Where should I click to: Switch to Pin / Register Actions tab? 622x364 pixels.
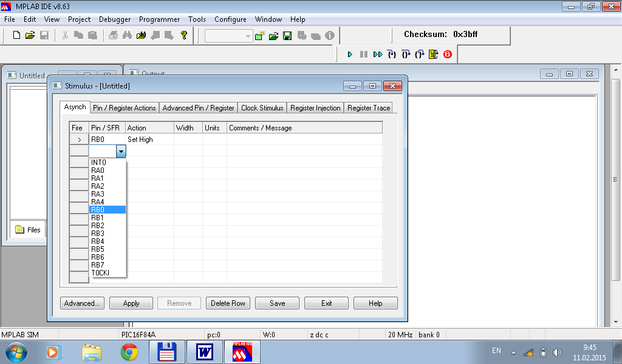[x=124, y=108]
